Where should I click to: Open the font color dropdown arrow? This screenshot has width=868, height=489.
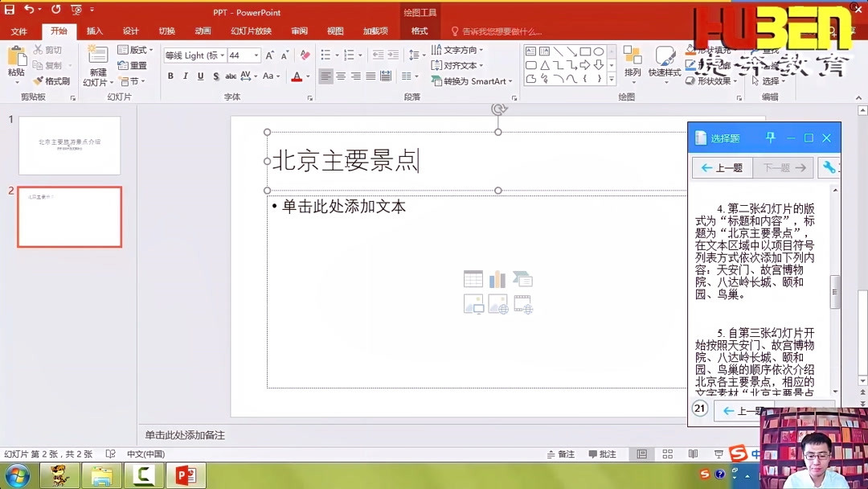tap(306, 74)
